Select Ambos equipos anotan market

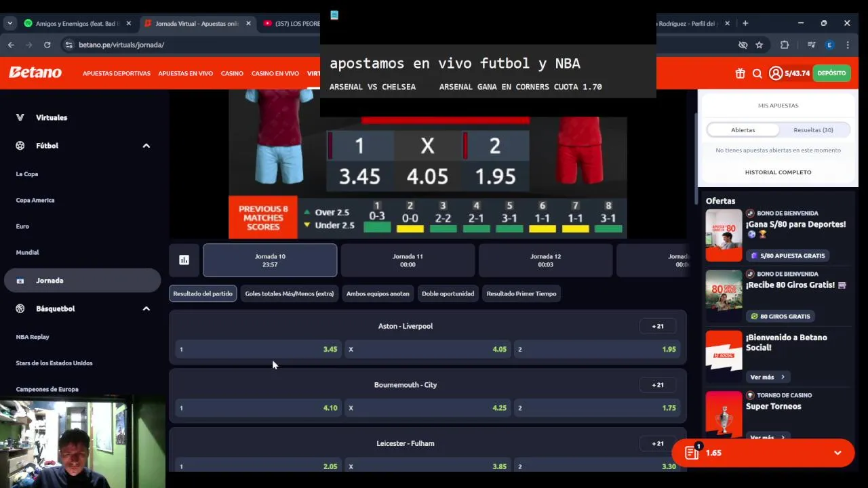[x=378, y=293]
